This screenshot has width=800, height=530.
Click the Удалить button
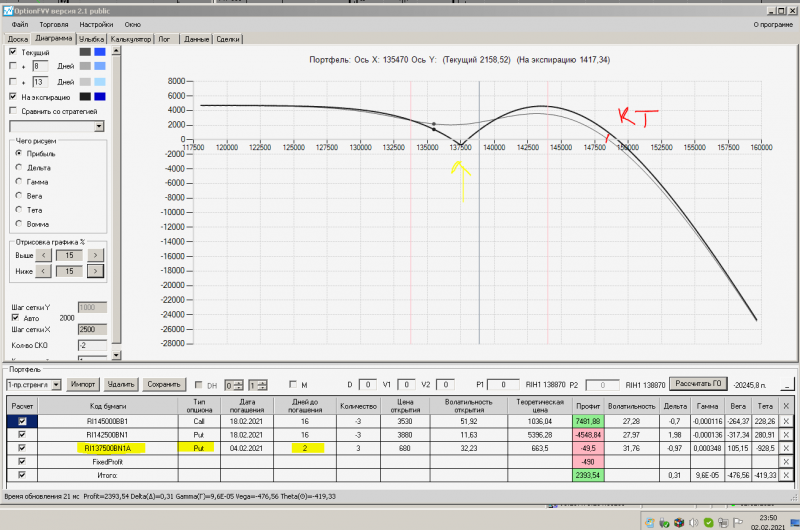pos(121,384)
